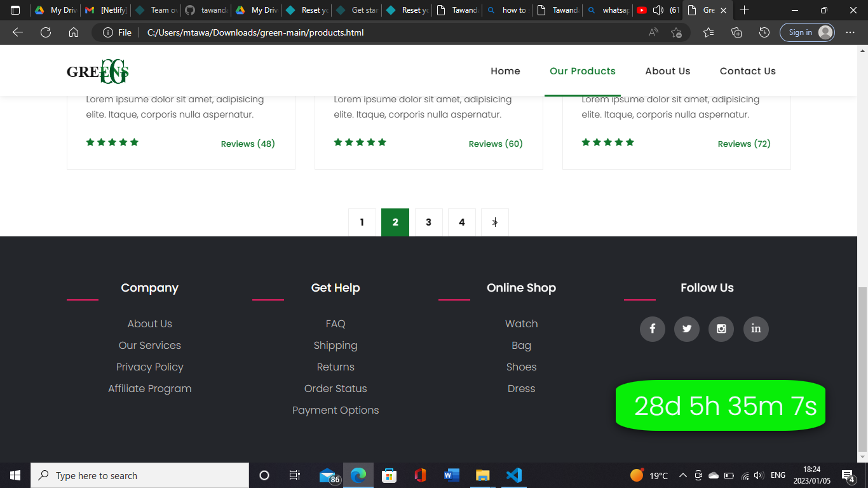Mute the YouTube tab playing audio
Viewport: 868px width, 488px height.
[x=658, y=10]
